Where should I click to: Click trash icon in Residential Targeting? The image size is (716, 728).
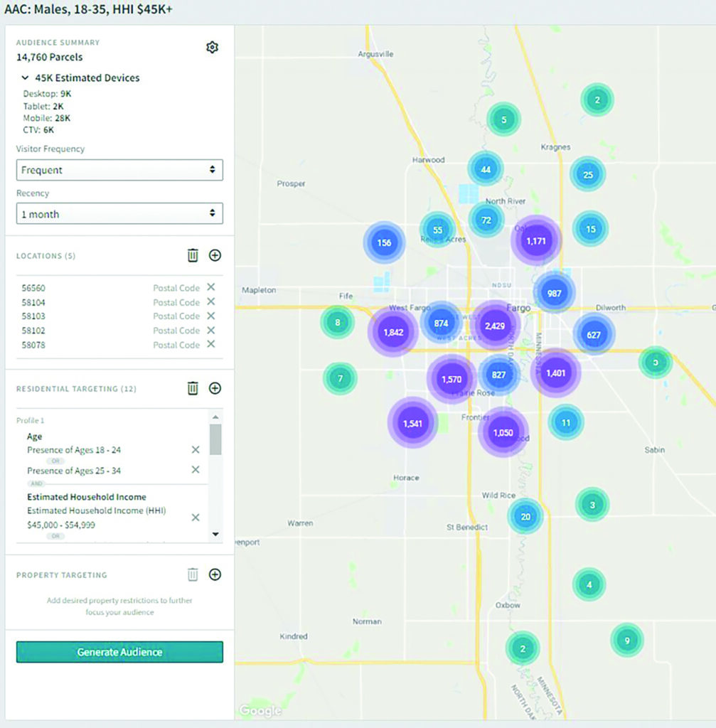pyautogui.click(x=193, y=388)
